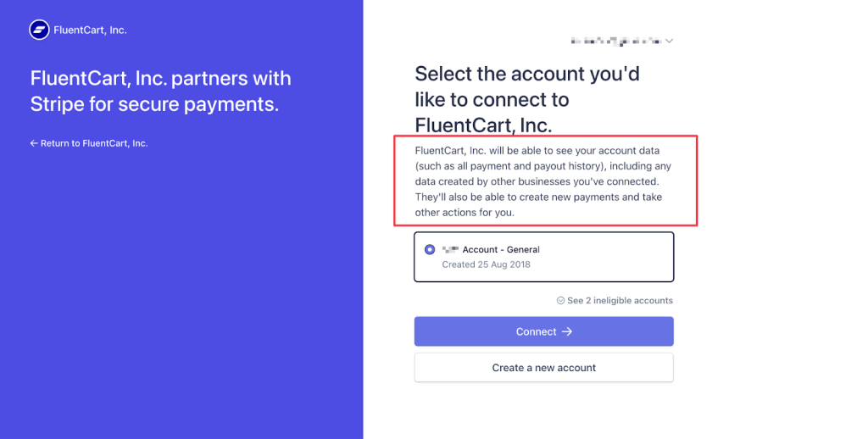Click 'FluentCart, Inc.' in the main heading
Viewport: 868px width, 439px height.
(x=483, y=125)
